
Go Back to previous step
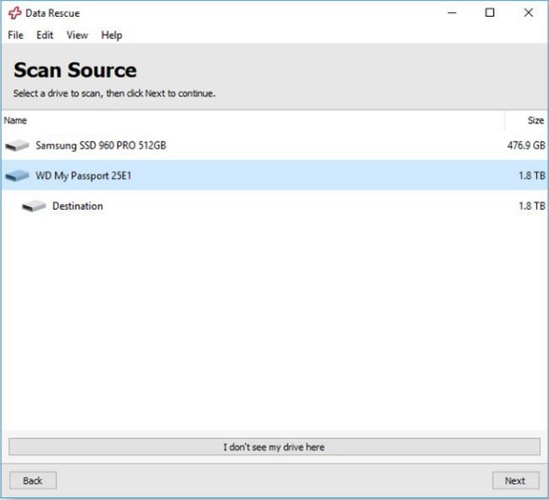point(33,480)
